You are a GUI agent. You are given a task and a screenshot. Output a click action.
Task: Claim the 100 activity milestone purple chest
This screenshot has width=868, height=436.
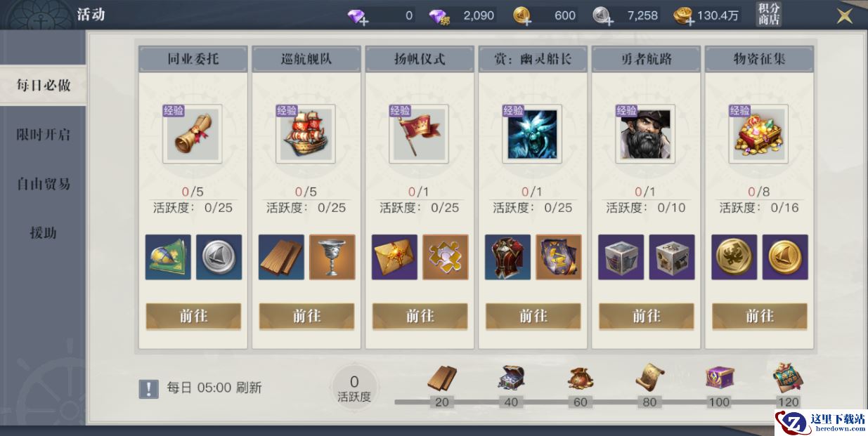pos(719,378)
